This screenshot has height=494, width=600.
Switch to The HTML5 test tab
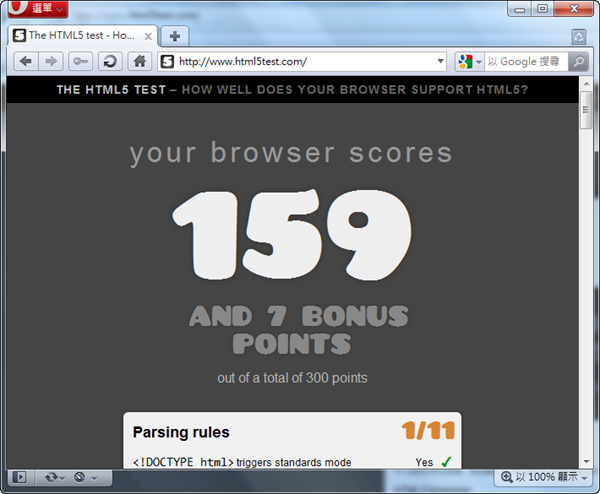[83, 36]
